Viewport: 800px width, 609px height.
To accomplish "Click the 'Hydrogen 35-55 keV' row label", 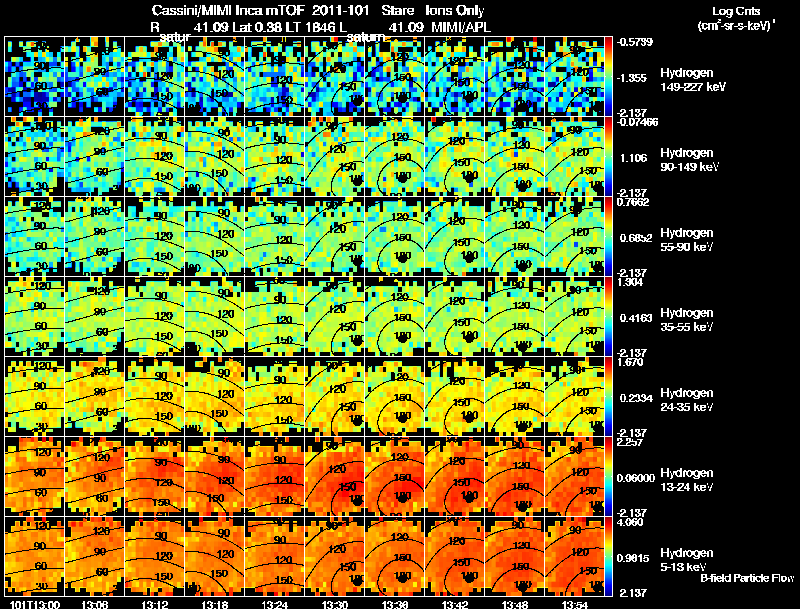I will coord(687,320).
